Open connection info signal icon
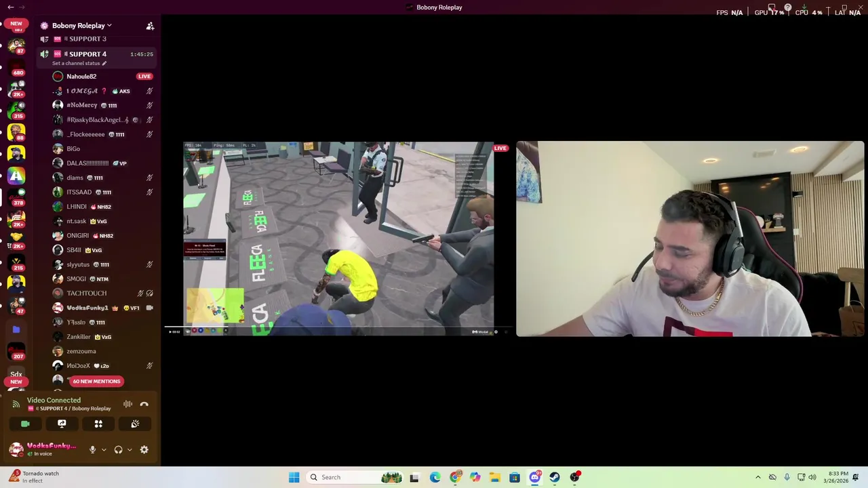The image size is (868, 488). point(16,404)
